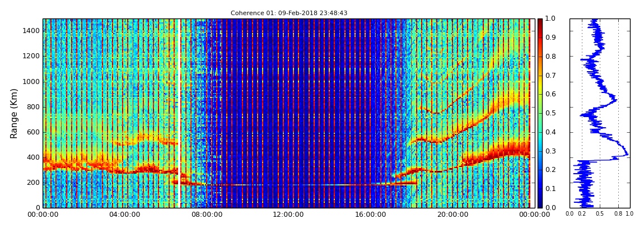
Task: Select the 800 range tick label
Action: (x=34, y=107)
